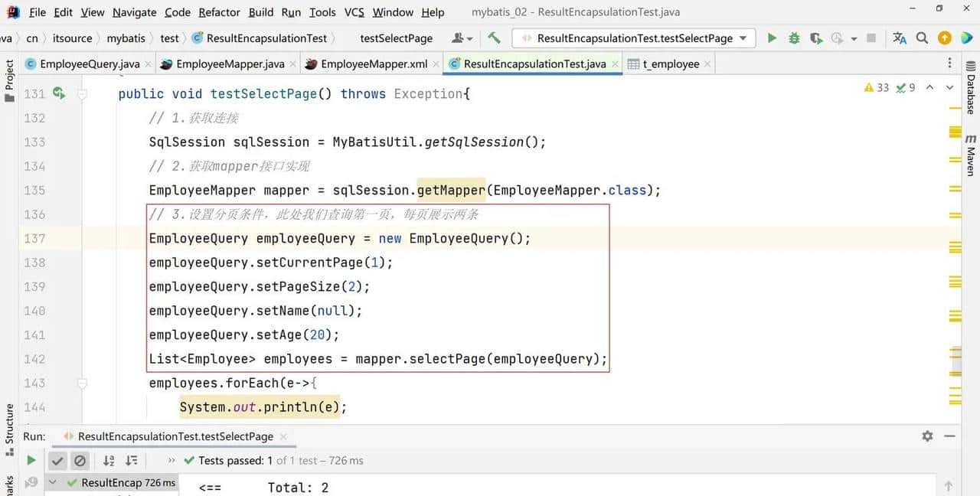Screen dimensions: 980x496
Task: Click run gutter icon on line 131
Action: pos(59,93)
